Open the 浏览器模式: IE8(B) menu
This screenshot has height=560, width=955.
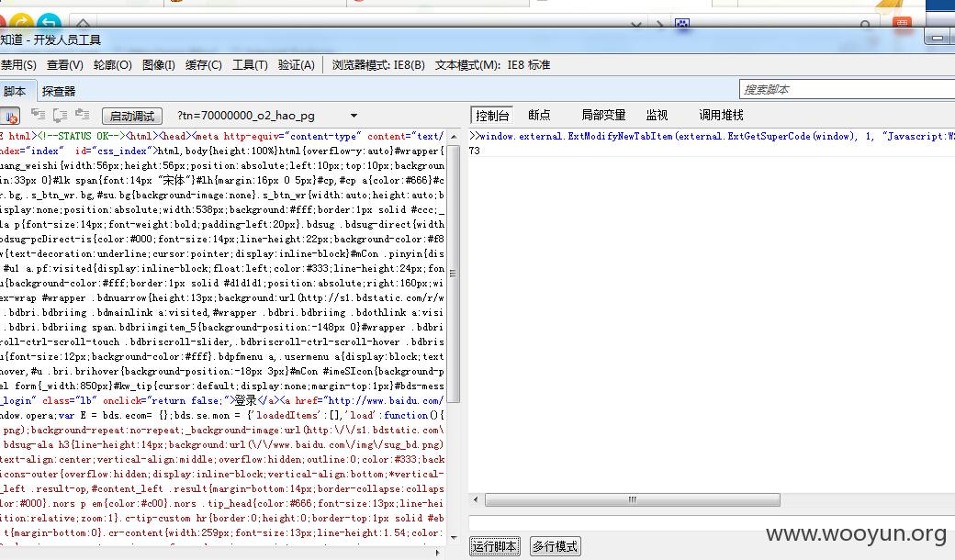(378, 65)
